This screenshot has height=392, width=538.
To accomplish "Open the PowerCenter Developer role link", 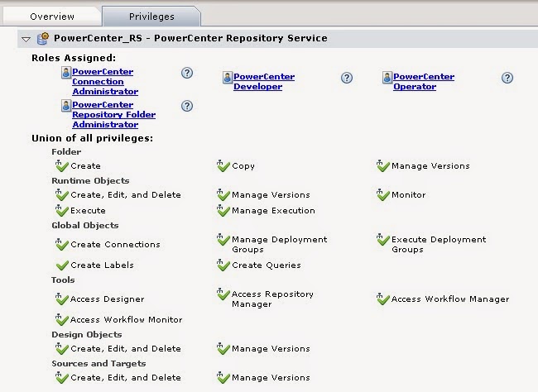I will [263, 81].
